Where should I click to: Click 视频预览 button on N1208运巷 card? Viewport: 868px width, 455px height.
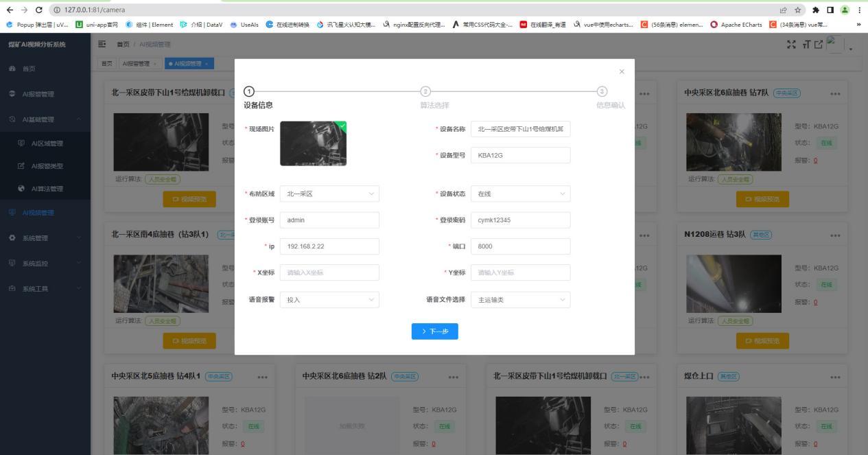762,340
